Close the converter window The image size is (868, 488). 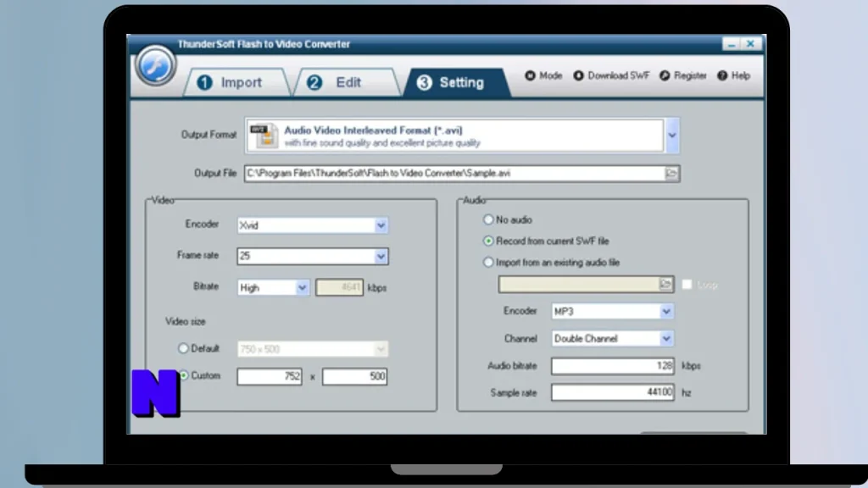click(x=751, y=44)
